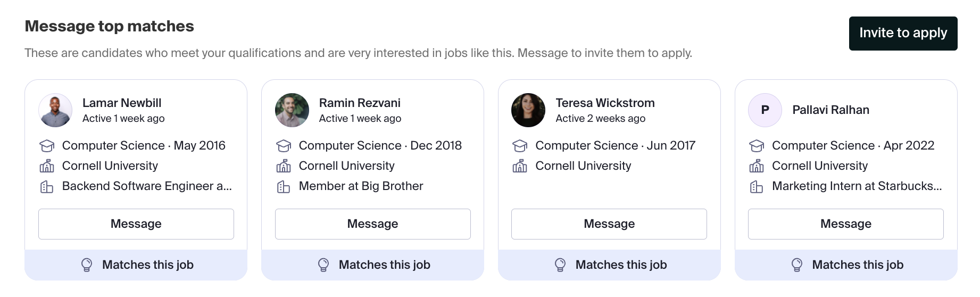980x297 pixels.
Task: Message Ramin Rezvani
Action: [373, 224]
